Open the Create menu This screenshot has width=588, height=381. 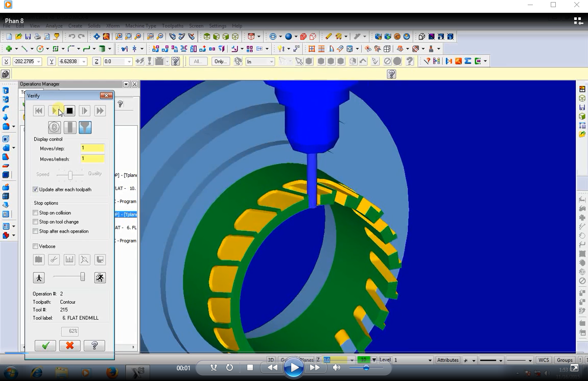point(75,26)
